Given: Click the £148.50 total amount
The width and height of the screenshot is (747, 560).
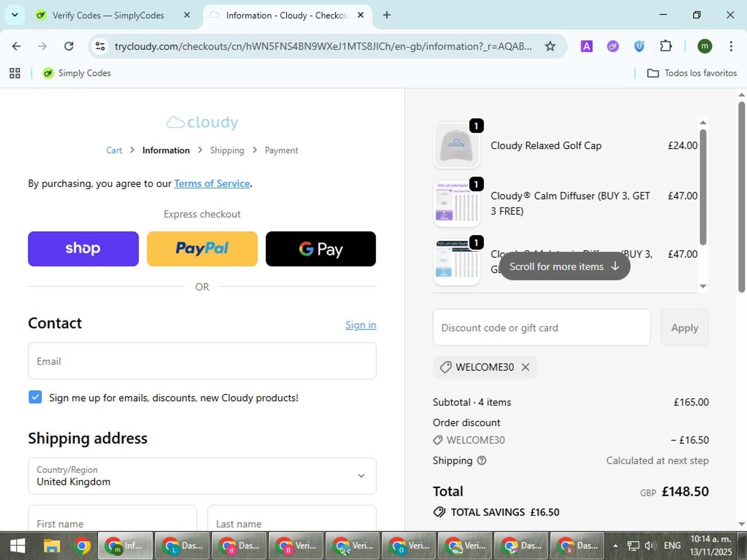Looking at the screenshot, I should pyautogui.click(x=685, y=491).
